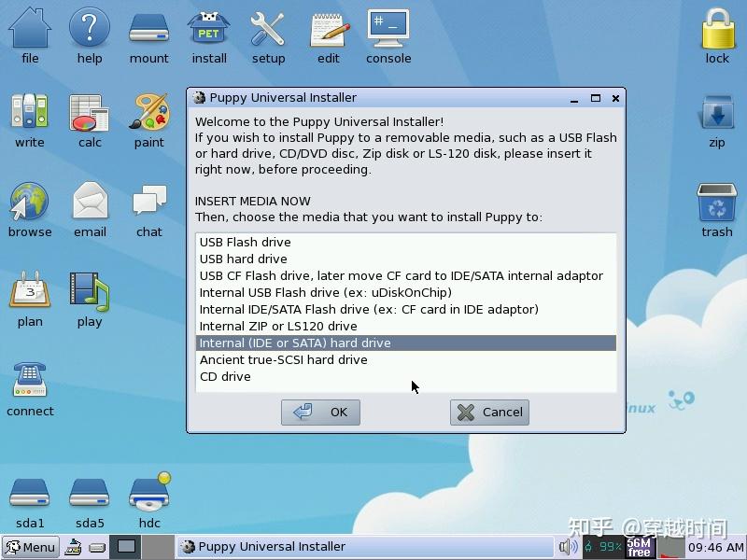Confirm install media with OK
Screen dimensions: 747x560
point(320,412)
